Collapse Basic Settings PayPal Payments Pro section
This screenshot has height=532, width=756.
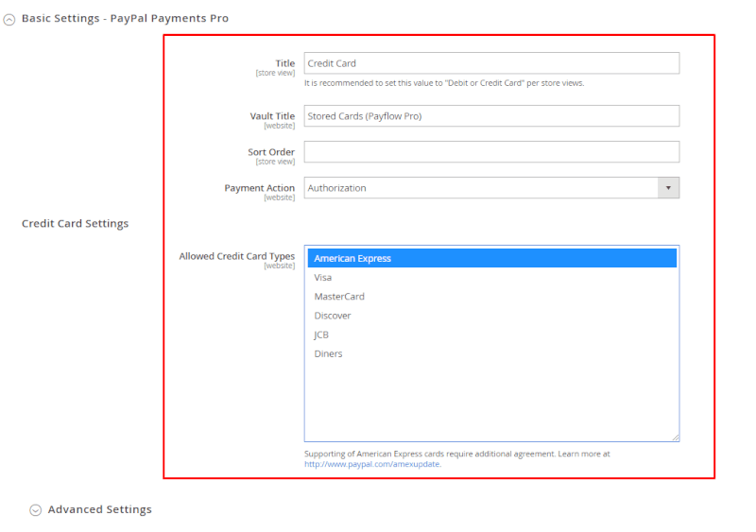(x=9, y=19)
